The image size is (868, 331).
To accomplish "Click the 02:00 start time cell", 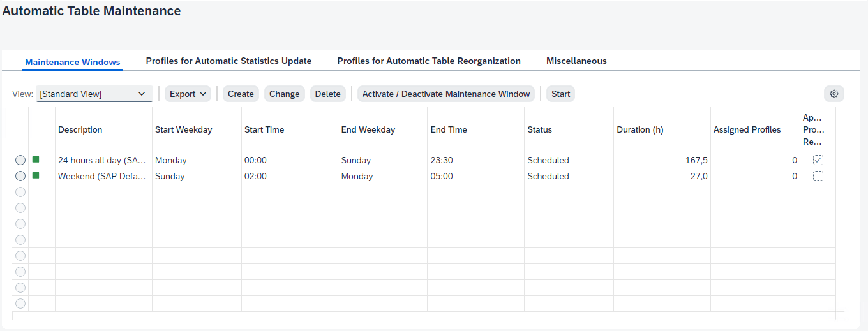I will (x=290, y=176).
